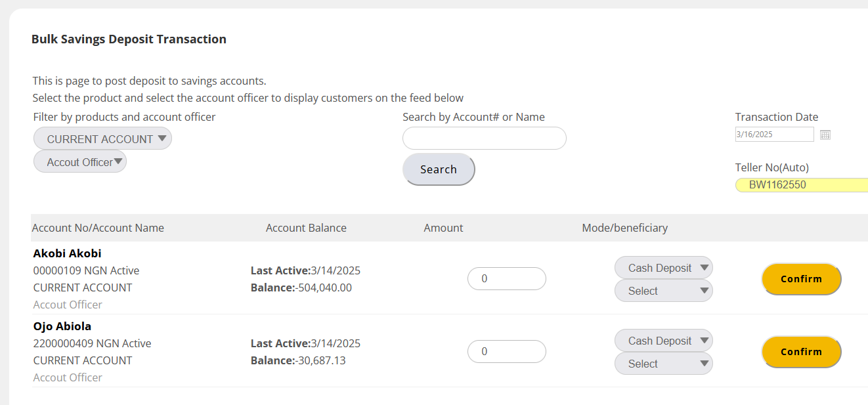Open Cash Deposit mode dropdown for Akobi Akobi
This screenshot has height=405, width=868.
(663, 268)
